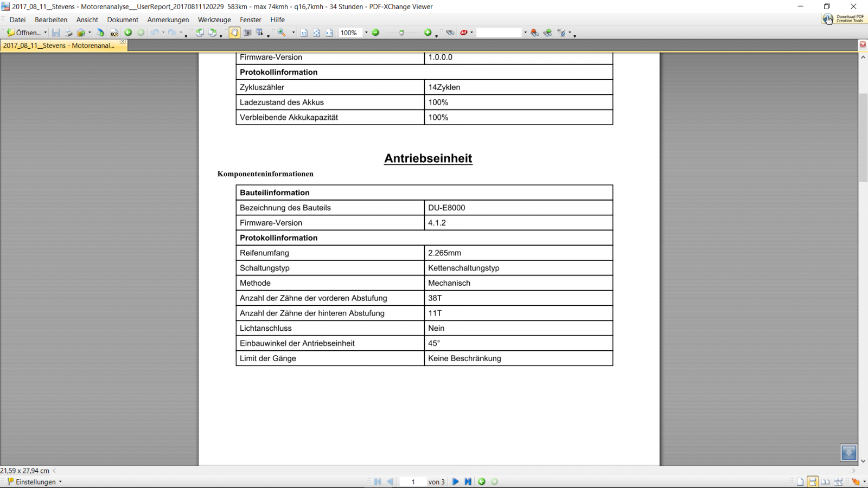This screenshot has width=868, height=488.
Task: Print the document with the printer icon
Action: pyautogui.click(x=68, y=33)
